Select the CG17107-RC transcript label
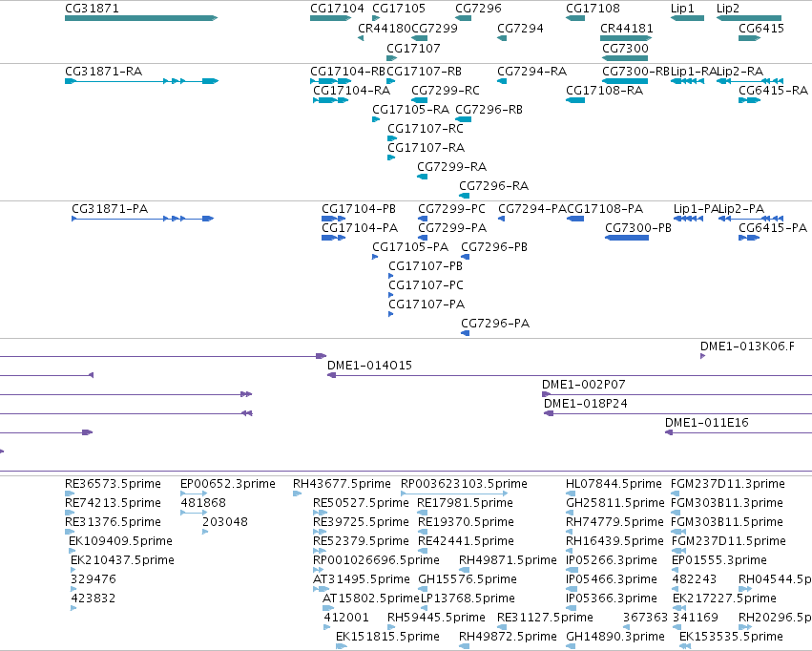This screenshot has height=651, width=812. click(426, 129)
